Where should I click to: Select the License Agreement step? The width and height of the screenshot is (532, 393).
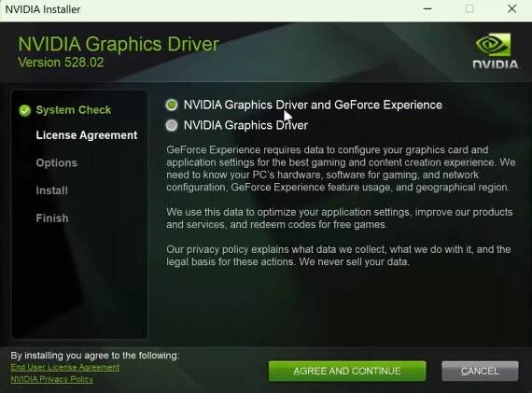pos(87,135)
